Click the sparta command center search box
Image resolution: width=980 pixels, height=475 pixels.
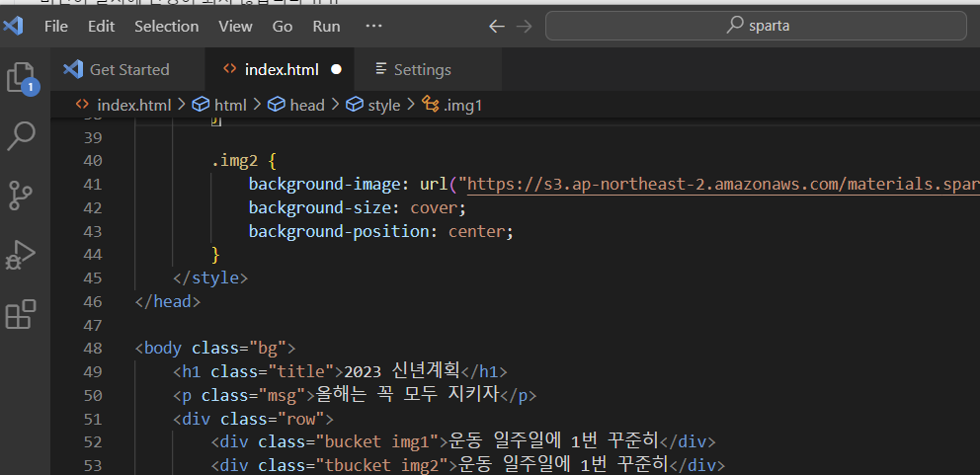(757, 27)
